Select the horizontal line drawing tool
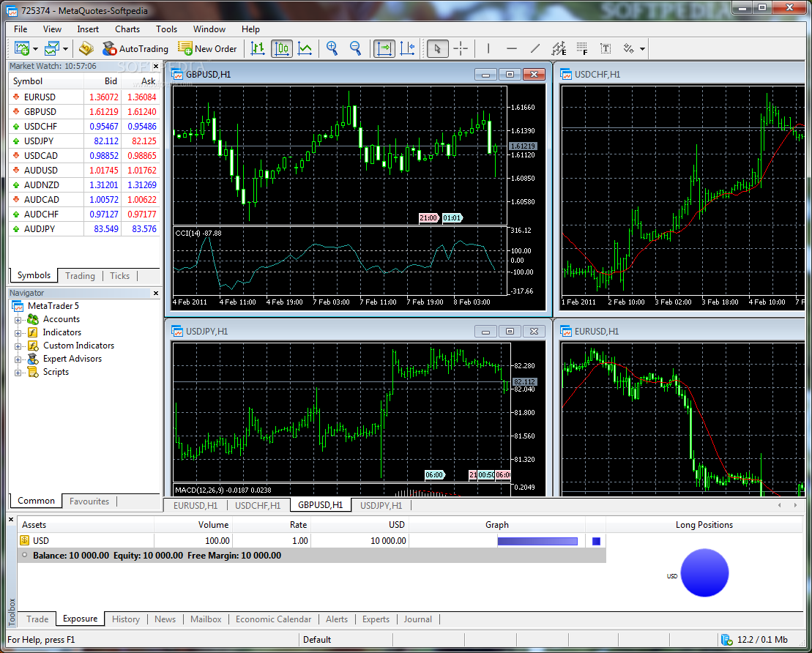The image size is (812, 653). pyautogui.click(x=512, y=48)
